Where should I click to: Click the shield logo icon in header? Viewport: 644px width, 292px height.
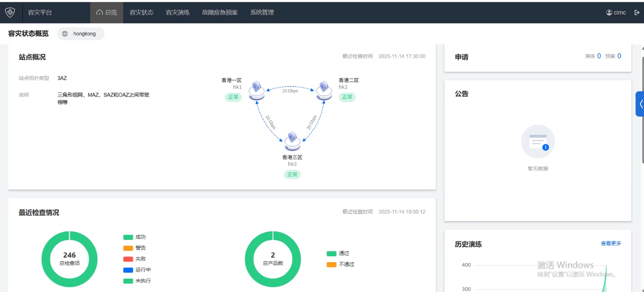point(10,12)
